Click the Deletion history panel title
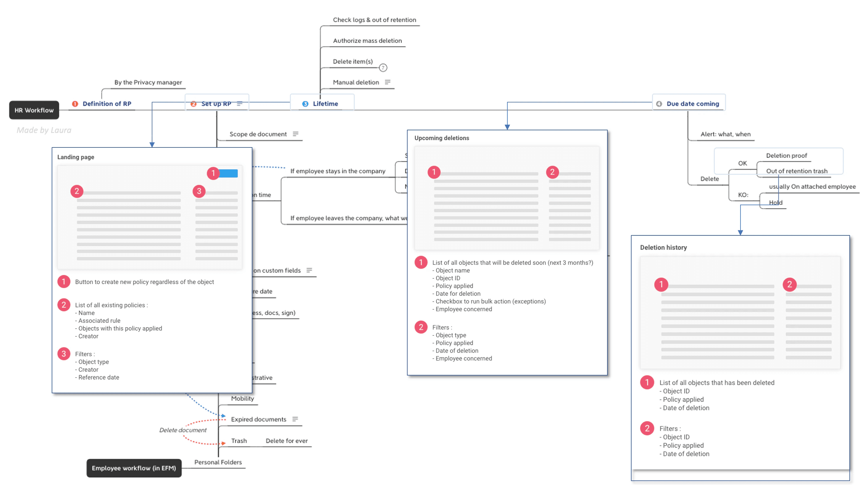This screenshot has width=868, height=485. (663, 247)
